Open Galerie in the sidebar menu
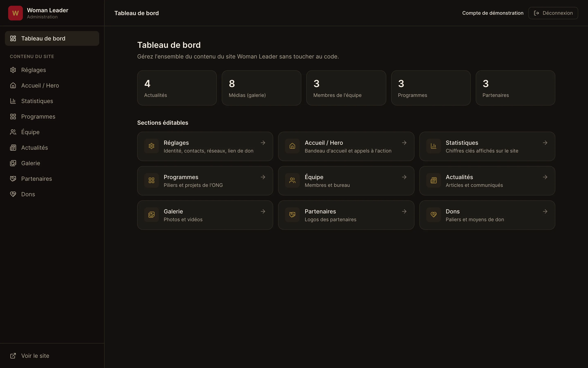Image resolution: width=588 pixels, height=368 pixels. [x=52, y=163]
